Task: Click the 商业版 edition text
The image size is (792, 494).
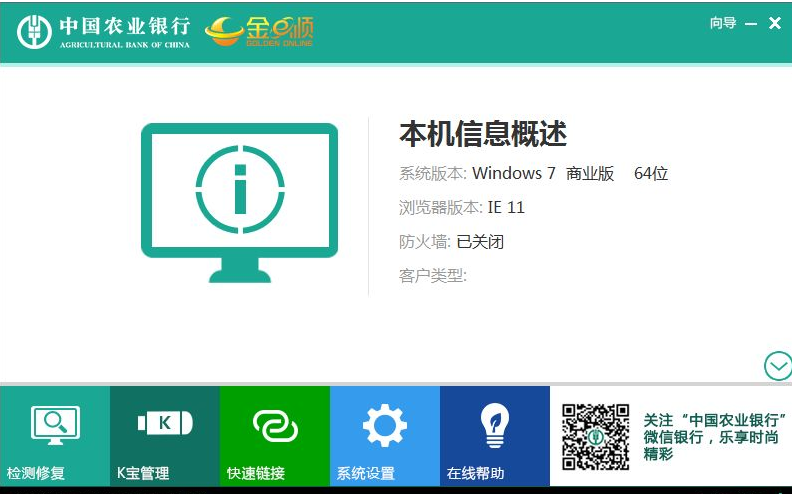Action: [589, 174]
